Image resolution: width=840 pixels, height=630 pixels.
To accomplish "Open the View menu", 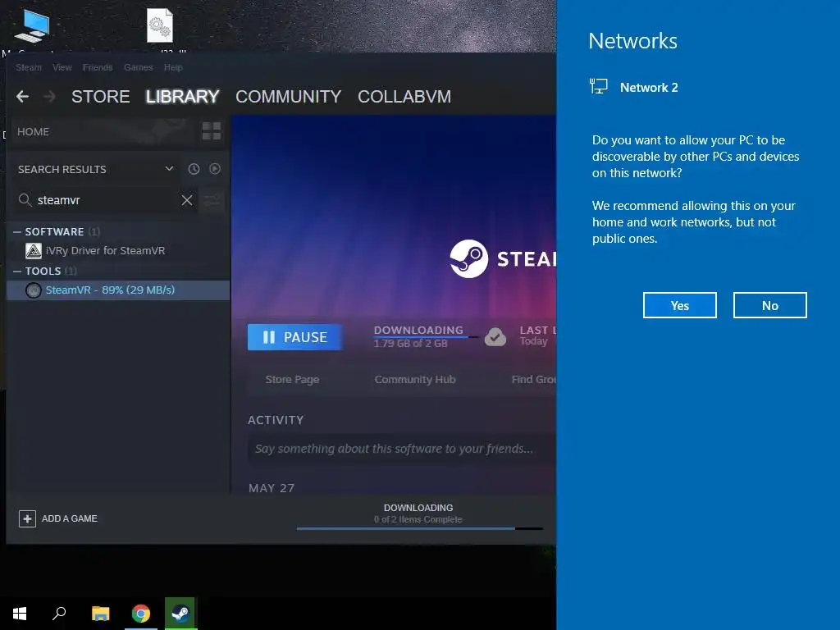I will 62,67.
